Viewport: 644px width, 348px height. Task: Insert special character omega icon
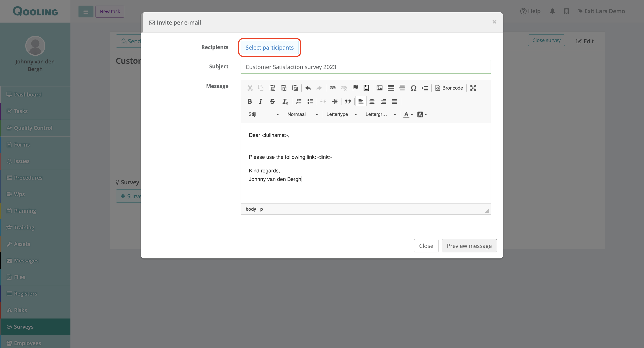pyautogui.click(x=413, y=88)
